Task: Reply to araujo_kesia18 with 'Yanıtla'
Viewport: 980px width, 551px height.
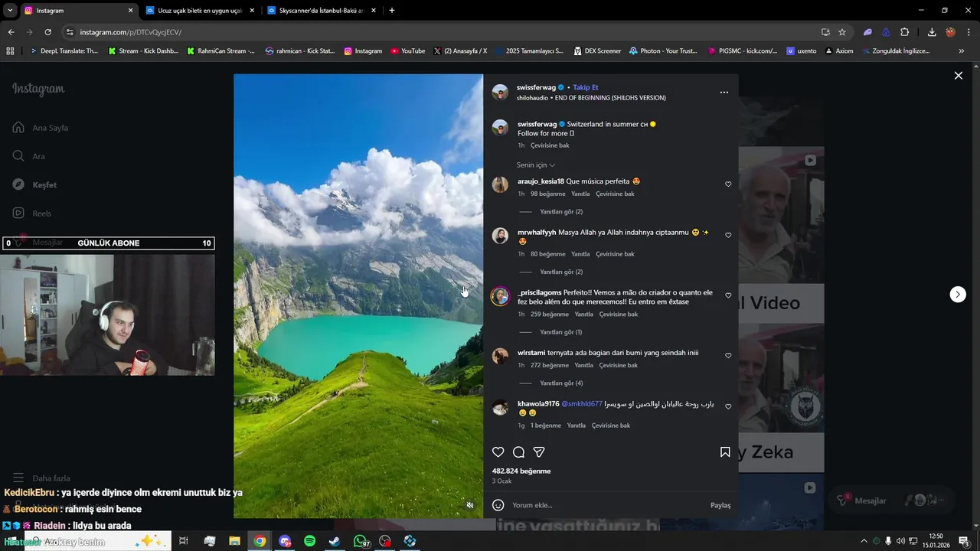Action: tap(580, 194)
